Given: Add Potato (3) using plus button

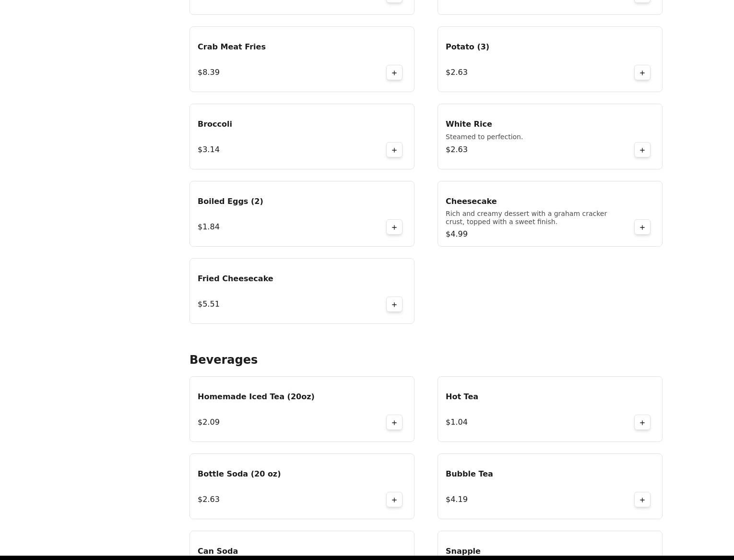Looking at the screenshot, I should (642, 73).
